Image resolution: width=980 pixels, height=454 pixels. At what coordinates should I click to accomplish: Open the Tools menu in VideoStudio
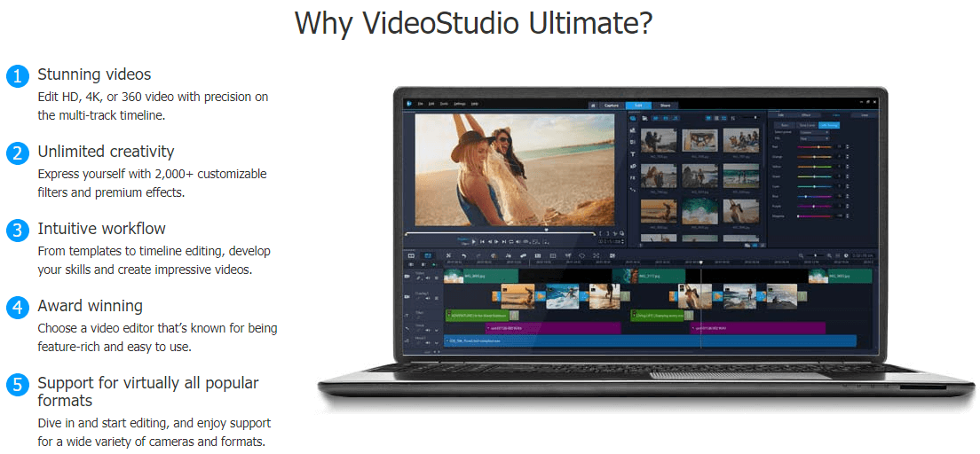444,104
